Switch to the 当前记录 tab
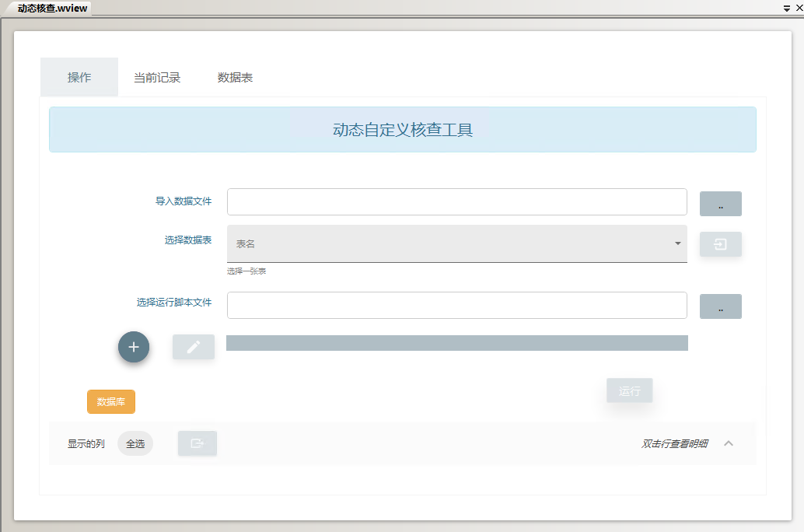Image resolution: width=804 pixels, height=532 pixels. click(157, 78)
